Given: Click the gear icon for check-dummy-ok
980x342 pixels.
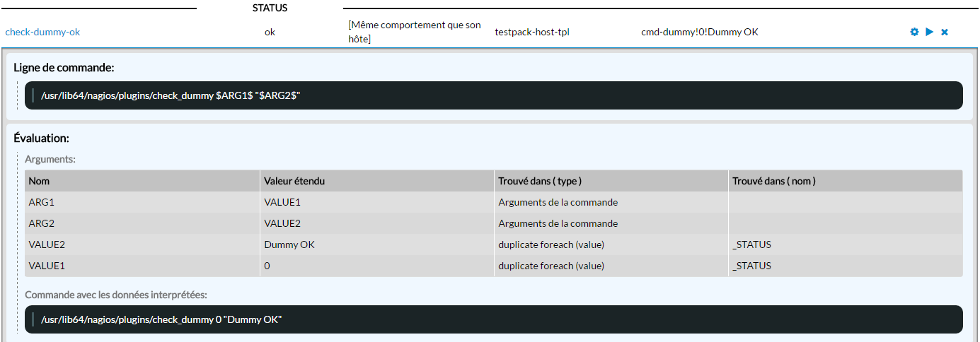Looking at the screenshot, I should pyautogui.click(x=914, y=32).
